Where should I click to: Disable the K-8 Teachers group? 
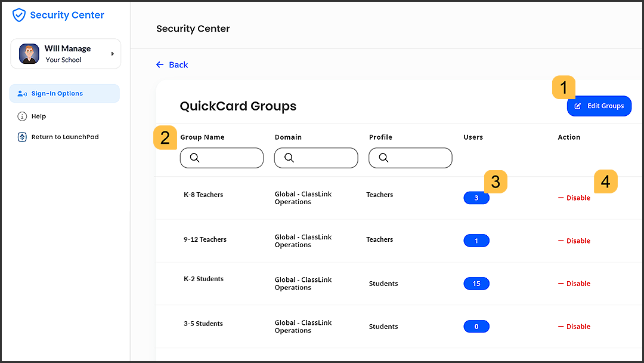tap(574, 198)
